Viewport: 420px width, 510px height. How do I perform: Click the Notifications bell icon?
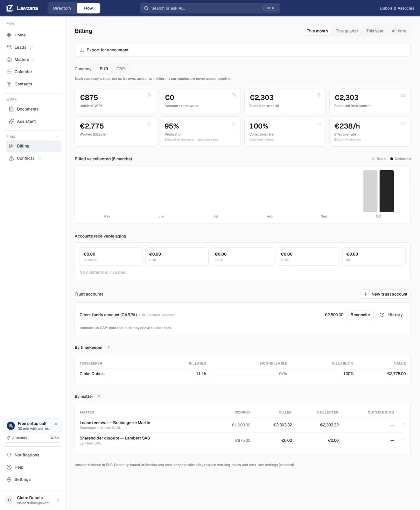click(9, 455)
